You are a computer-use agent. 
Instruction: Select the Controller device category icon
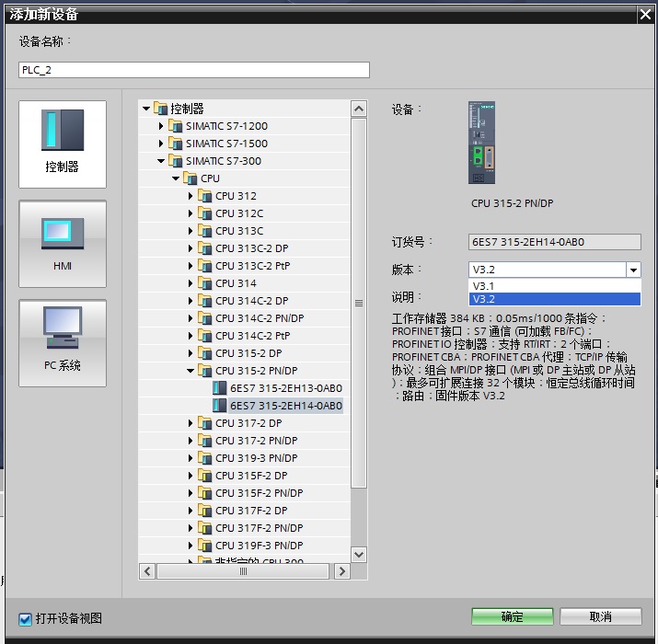coord(62,143)
